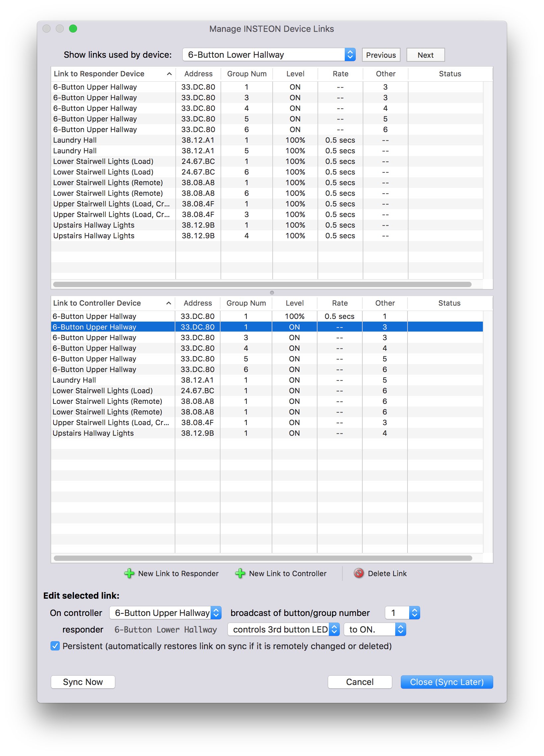544x756 pixels.
Task: Sort by Link to Responder Device column
Action: pyautogui.click(x=113, y=74)
